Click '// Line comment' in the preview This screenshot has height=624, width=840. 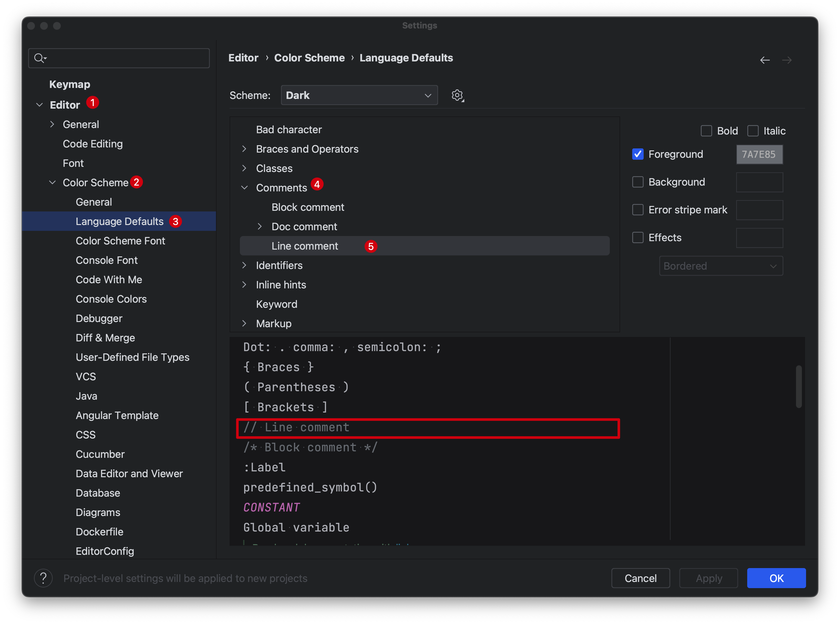point(296,427)
